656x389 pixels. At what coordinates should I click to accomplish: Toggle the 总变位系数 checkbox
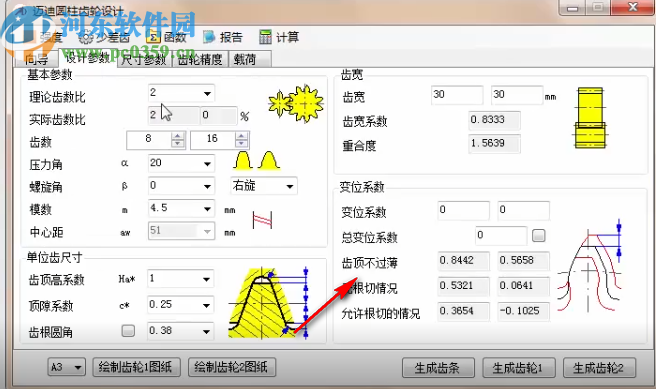click(x=538, y=235)
